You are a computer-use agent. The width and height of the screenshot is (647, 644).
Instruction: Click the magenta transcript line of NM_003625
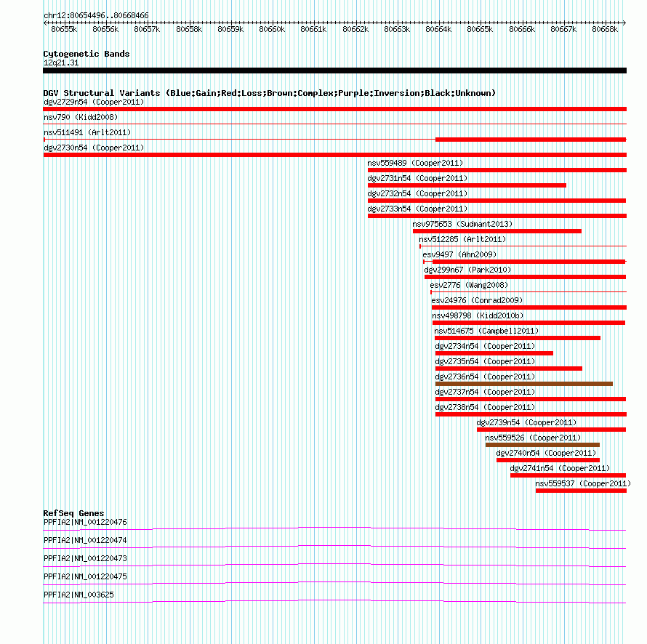[x=334, y=602]
